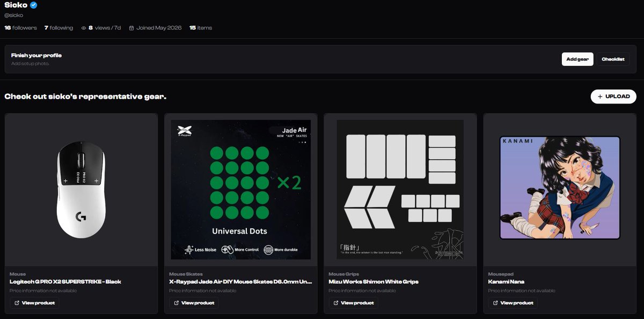Click the Joined May 2026 text
This screenshot has width=644, height=319.
159,28
